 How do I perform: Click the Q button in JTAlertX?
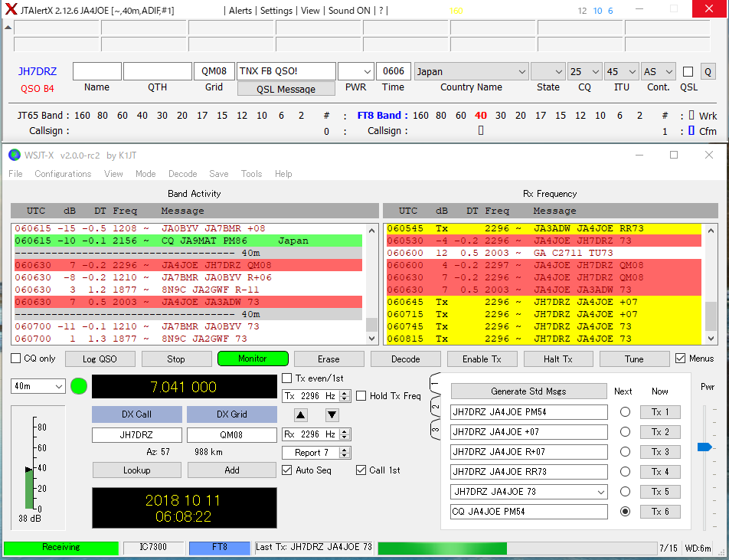708,71
